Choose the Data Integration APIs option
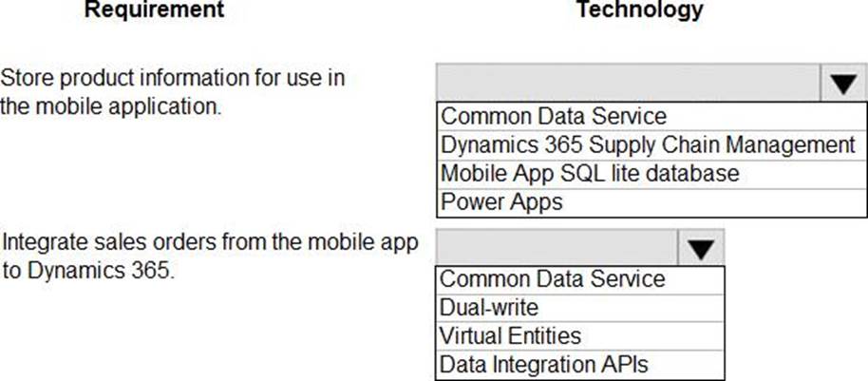868x381 pixels. [x=544, y=365]
